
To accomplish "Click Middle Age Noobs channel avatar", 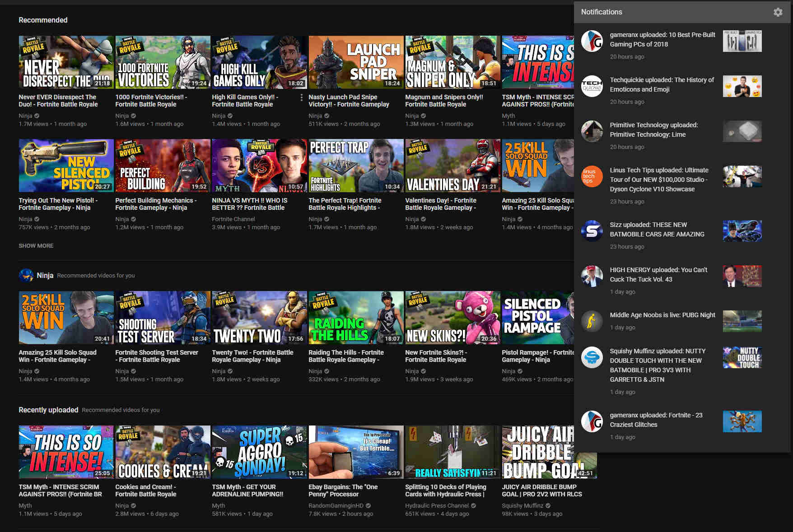I will 592,321.
